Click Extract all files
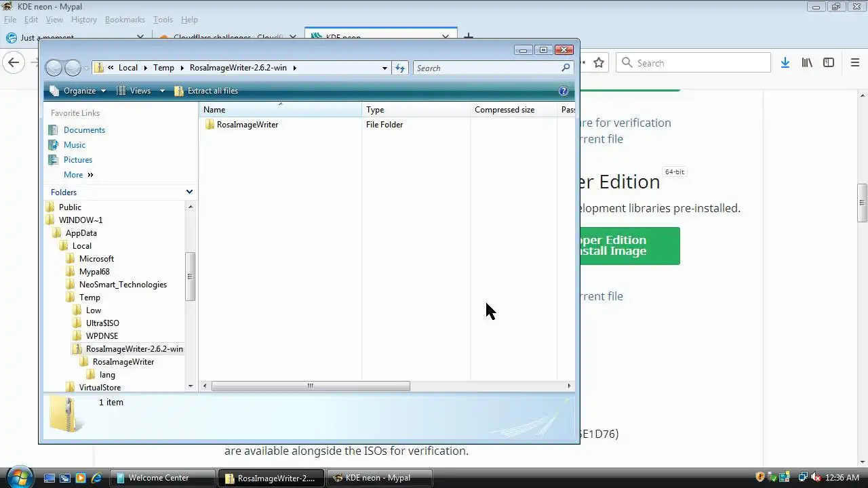868x488 pixels. click(206, 91)
